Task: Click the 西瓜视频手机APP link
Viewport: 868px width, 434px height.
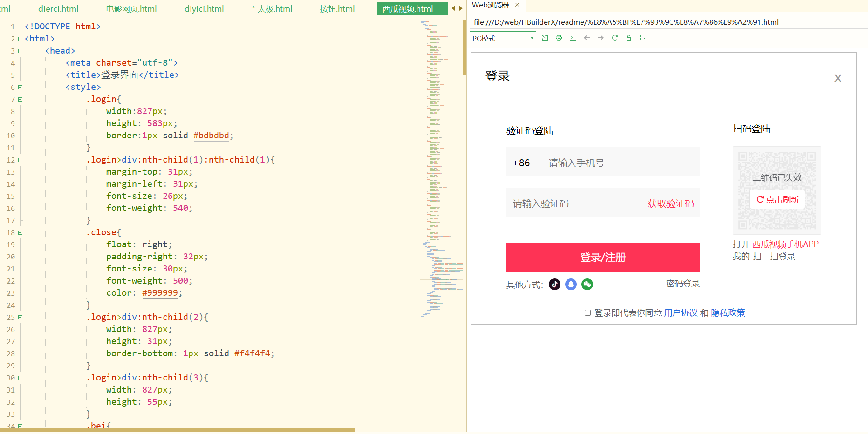Action: pyautogui.click(x=786, y=244)
